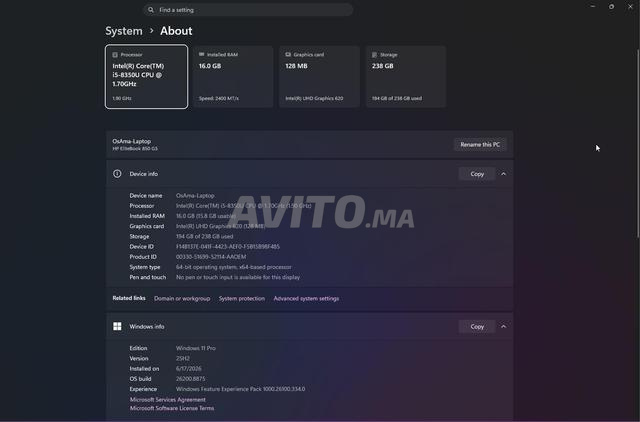Image resolution: width=640 pixels, height=422 pixels.
Task: Click the vertical scrollbar thumb
Action: click(x=638, y=143)
